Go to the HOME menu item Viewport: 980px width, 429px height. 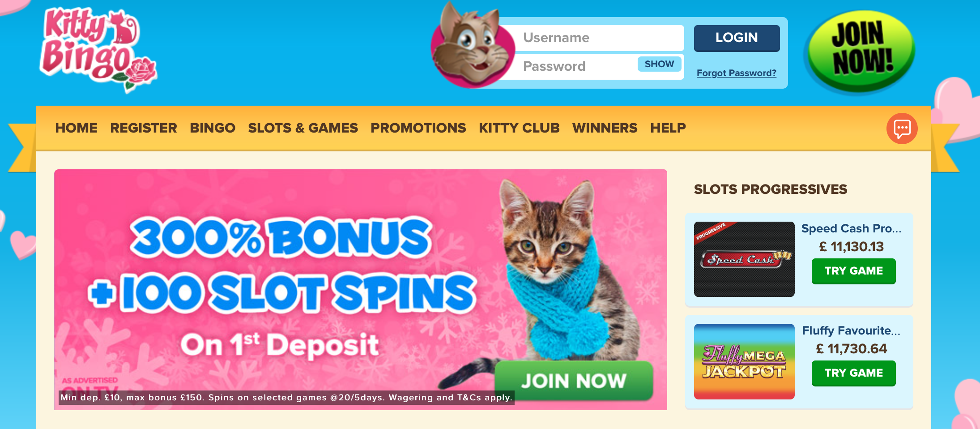76,128
